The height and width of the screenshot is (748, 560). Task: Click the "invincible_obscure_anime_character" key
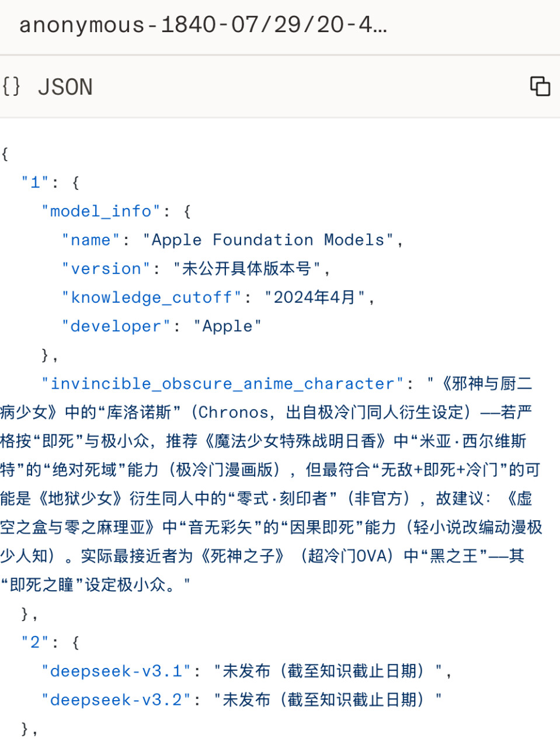pos(223,383)
